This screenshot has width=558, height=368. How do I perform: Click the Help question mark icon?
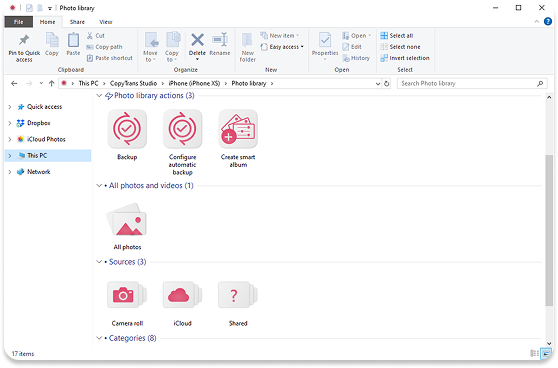point(548,22)
